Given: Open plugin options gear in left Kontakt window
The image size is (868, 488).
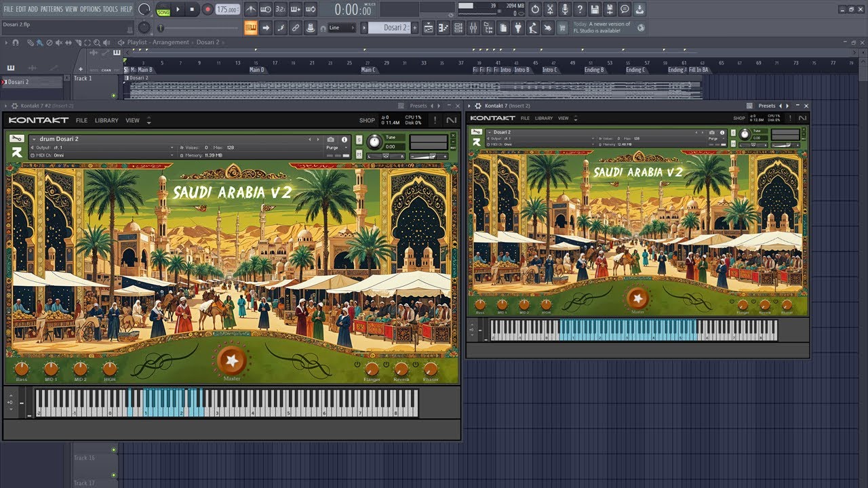Looking at the screenshot, I should click(14, 106).
